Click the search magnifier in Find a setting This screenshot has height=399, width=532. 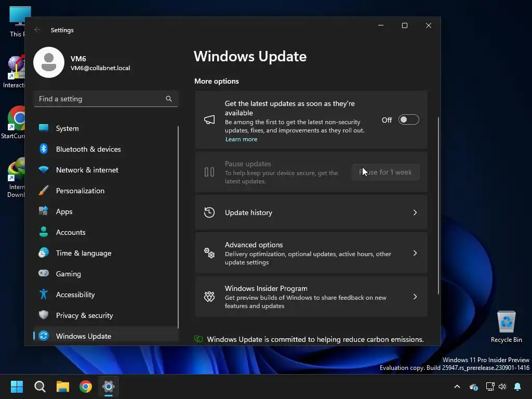pyautogui.click(x=169, y=99)
